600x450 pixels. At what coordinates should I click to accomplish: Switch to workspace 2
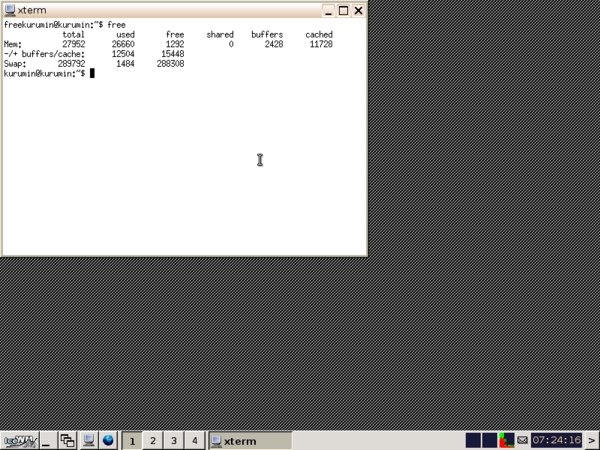(x=153, y=441)
